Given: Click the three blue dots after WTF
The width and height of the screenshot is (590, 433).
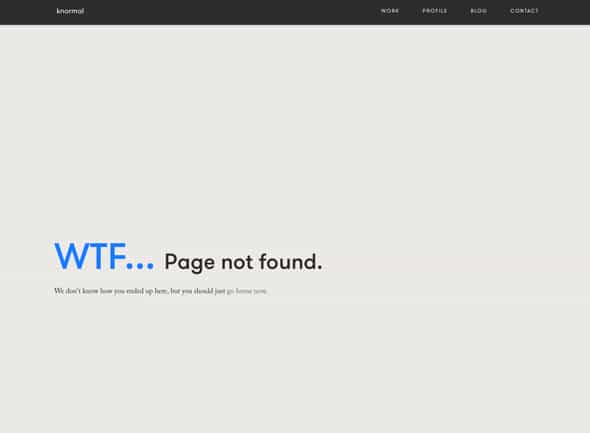Looking at the screenshot, I should tap(140, 266).
